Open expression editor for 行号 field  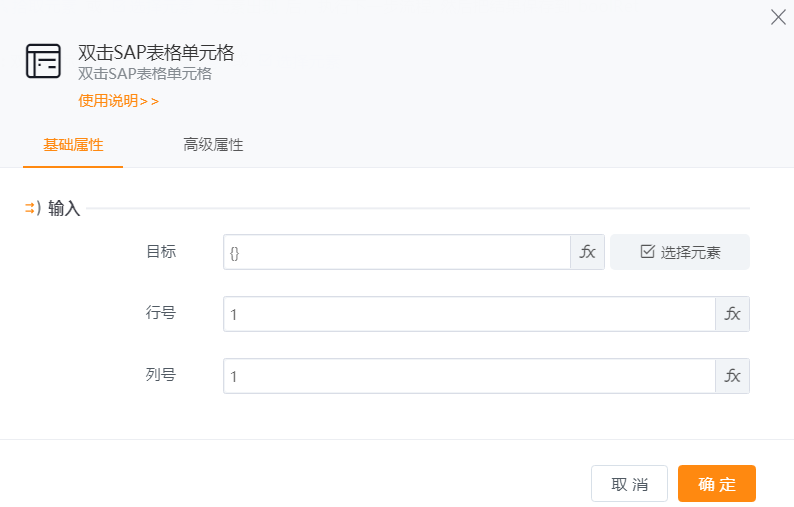click(732, 314)
